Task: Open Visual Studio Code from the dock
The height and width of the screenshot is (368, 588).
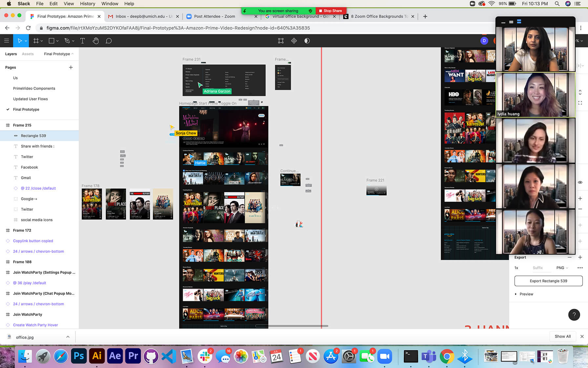Action: 169,356
